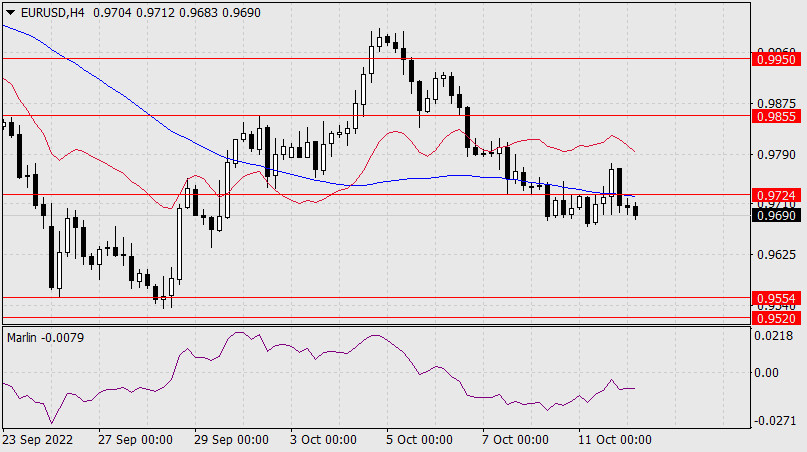Click the triangle arrow beside EURUSD,H4
Image resolution: width=807 pixels, height=452 pixels.
pyautogui.click(x=10, y=12)
